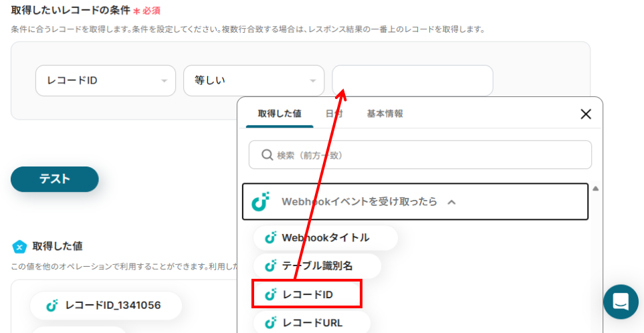644x333 pixels.
Task: Click the blue 取得した値 section icon
Action: coord(19,246)
